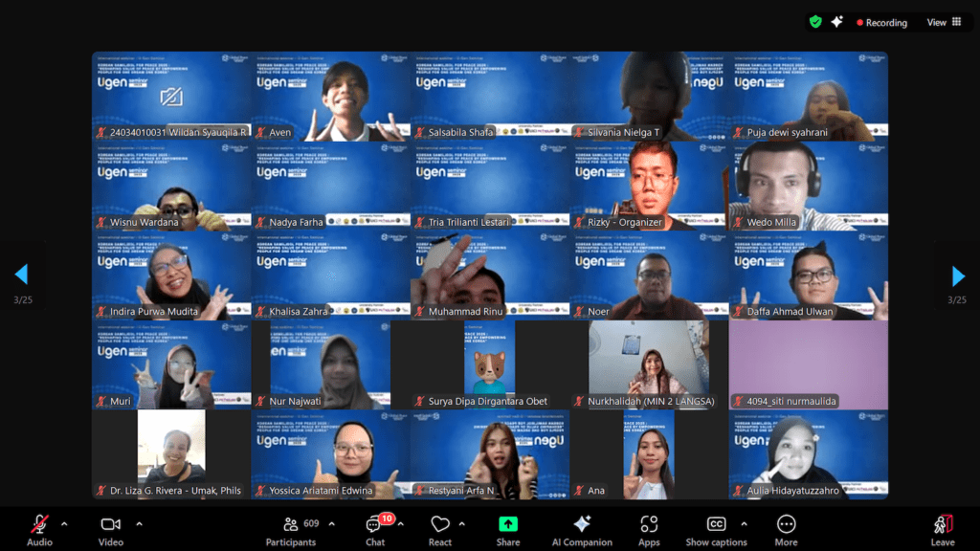Screen dimensions: 980x551
Task: Click the green security shield icon
Action: tap(815, 21)
